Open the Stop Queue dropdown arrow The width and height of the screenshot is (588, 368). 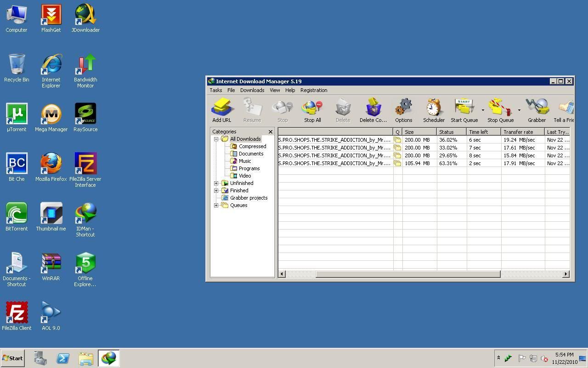coord(519,110)
